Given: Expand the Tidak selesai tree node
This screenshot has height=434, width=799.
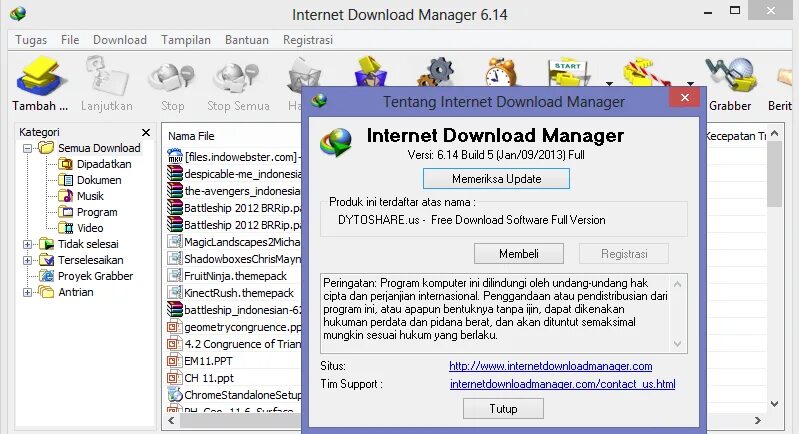Looking at the screenshot, I should [28, 244].
